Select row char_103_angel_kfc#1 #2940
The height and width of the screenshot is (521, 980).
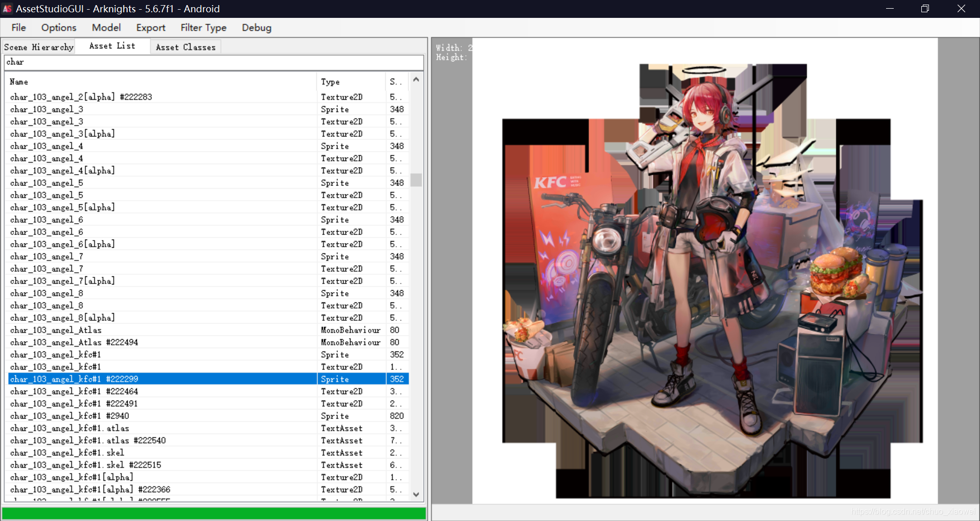pyautogui.click(x=209, y=416)
